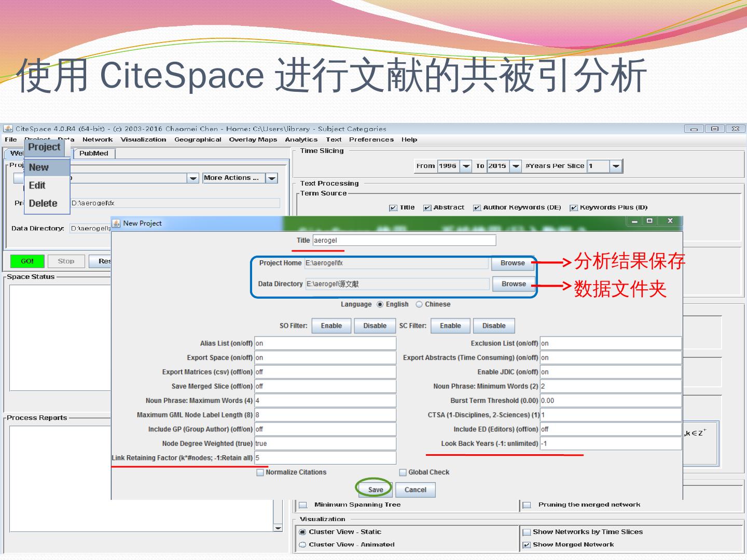Close the CiteSpace main window

coord(736,129)
